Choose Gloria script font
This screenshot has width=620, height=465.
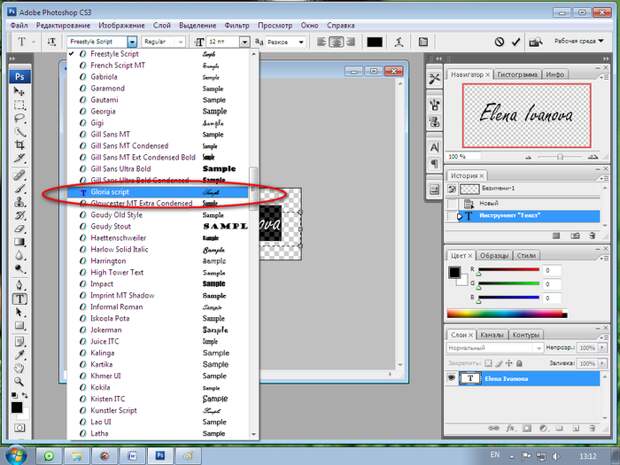tap(158, 192)
